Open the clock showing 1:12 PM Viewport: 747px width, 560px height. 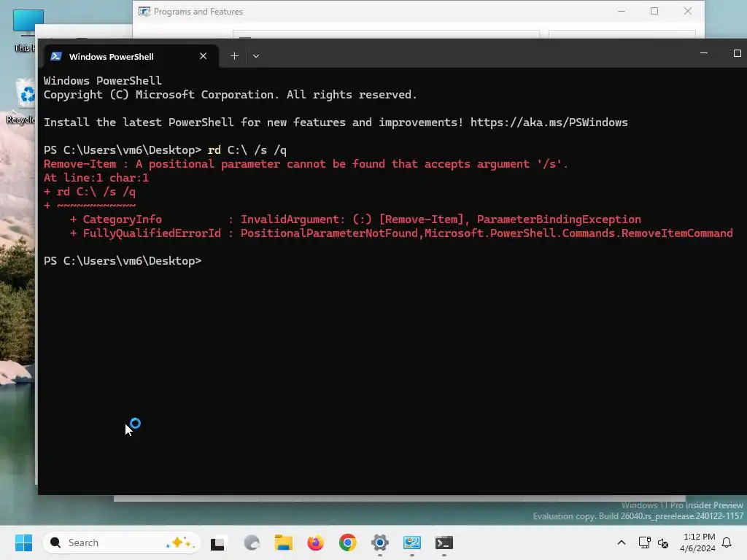coord(698,542)
